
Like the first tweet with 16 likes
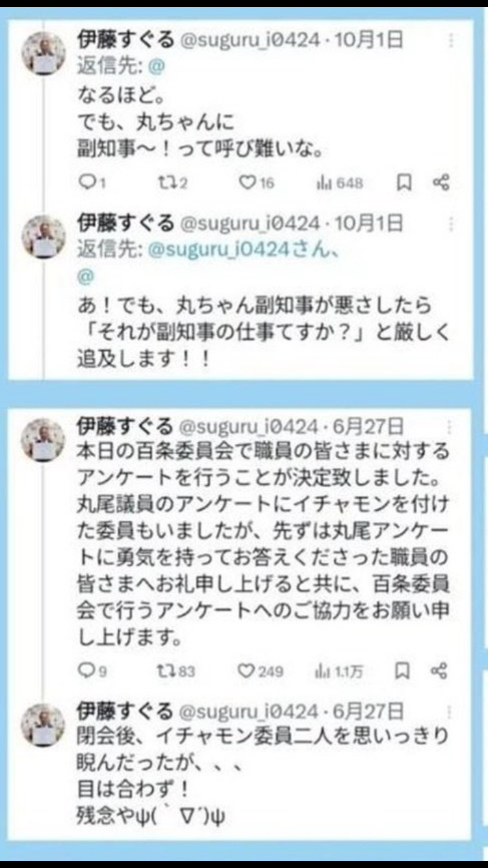click(x=256, y=183)
